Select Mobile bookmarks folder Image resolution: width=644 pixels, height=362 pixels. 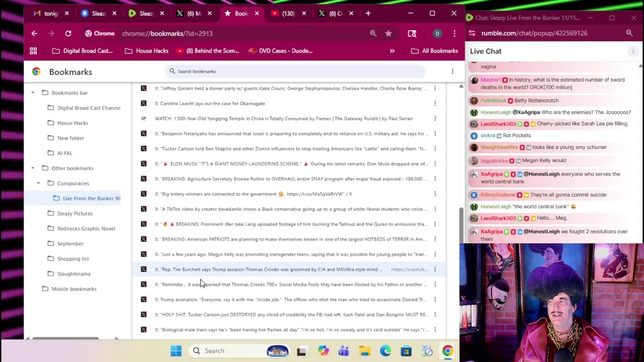(69, 289)
